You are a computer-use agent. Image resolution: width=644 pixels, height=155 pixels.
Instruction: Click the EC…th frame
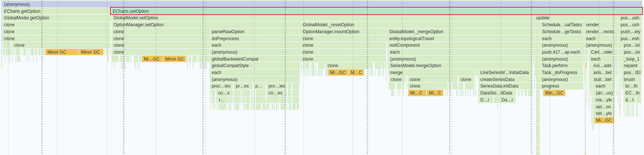click(632, 93)
